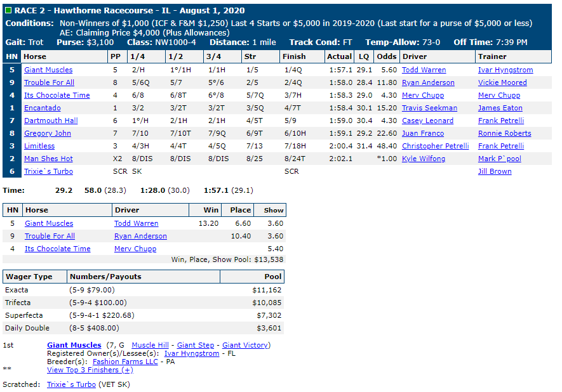Viewport: 562px width, 392px height.
Task: Open driver Casey Leonard's profile
Action: tap(427, 121)
